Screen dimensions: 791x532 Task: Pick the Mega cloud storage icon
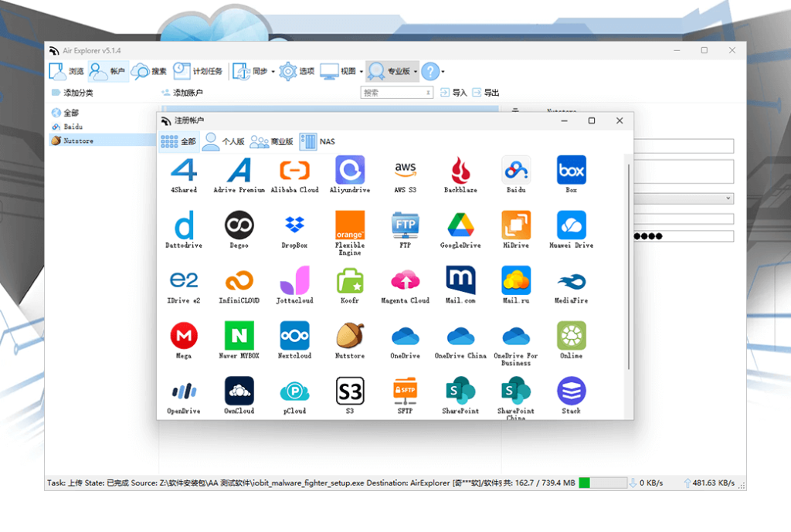tap(184, 336)
